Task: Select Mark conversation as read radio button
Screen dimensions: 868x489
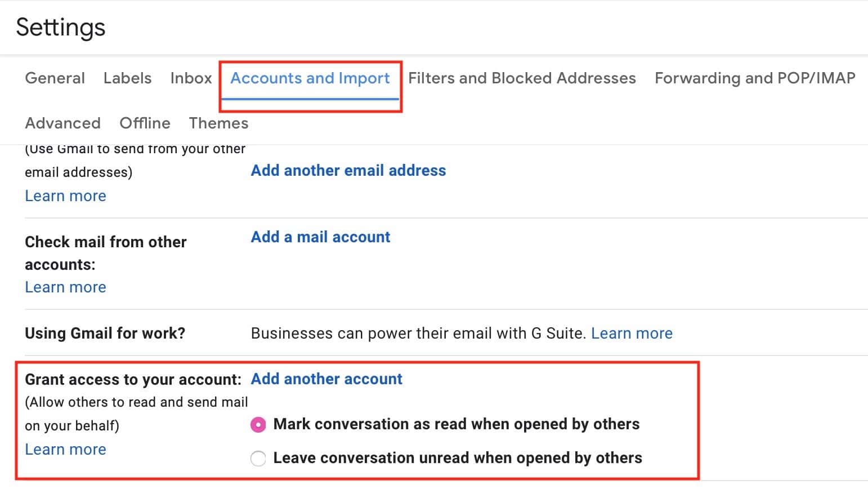Action: (258, 424)
